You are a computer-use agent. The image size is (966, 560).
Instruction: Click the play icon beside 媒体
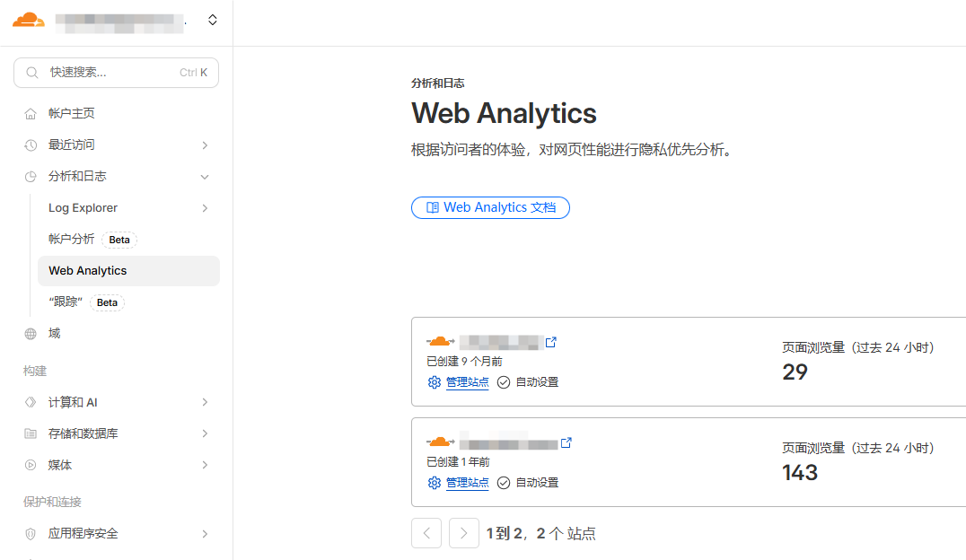pyautogui.click(x=31, y=465)
